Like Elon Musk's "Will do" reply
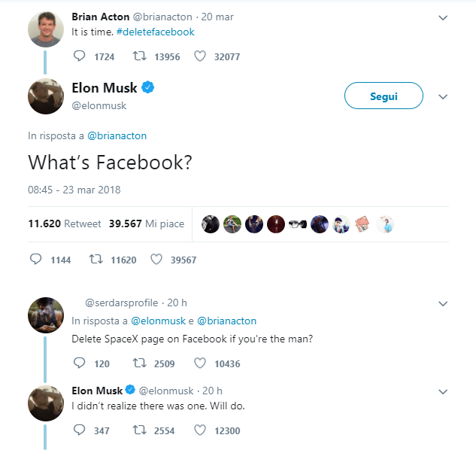This screenshot has height=450, width=476. pyautogui.click(x=200, y=430)
